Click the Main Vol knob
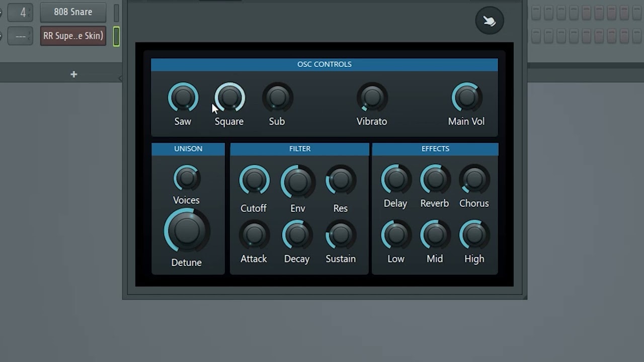Screen dimensions: 644x362 point(467,98)
